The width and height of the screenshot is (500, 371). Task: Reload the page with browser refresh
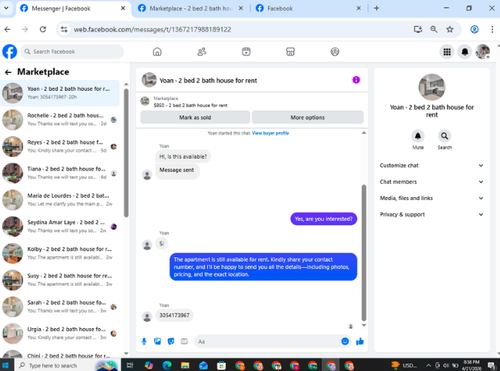click(x=43, y=29)
